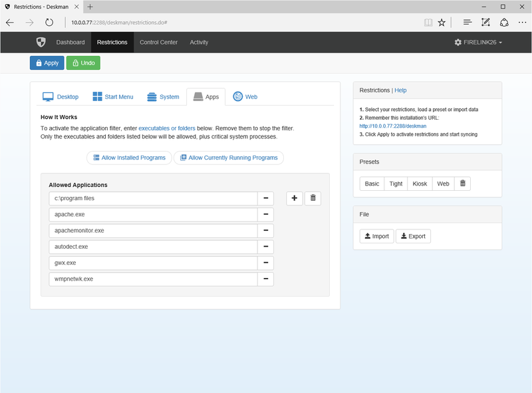This screenshot has height=393, width=532.
Task: Open Activity in the navigation bar
Action: pyautogui.click(x=199, y=43)
